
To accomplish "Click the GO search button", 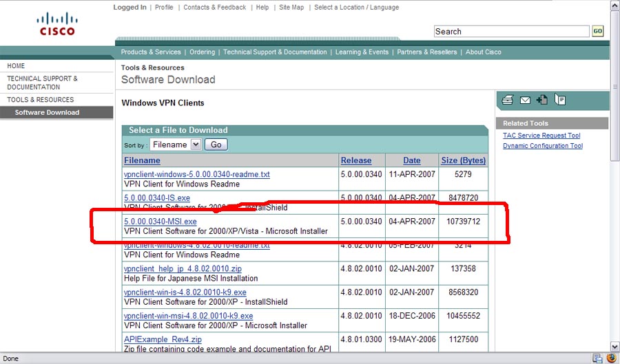I will click(x=598, y=31).
